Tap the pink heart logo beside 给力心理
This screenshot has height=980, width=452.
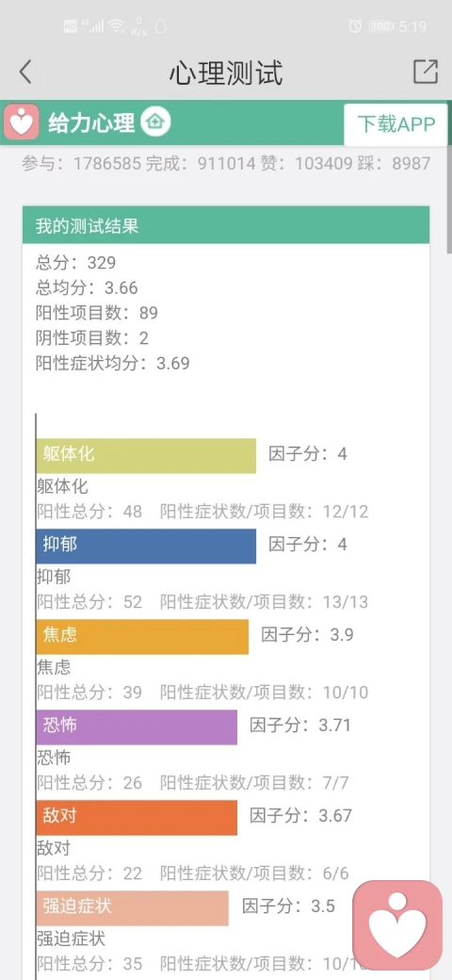tap(22, 122)
